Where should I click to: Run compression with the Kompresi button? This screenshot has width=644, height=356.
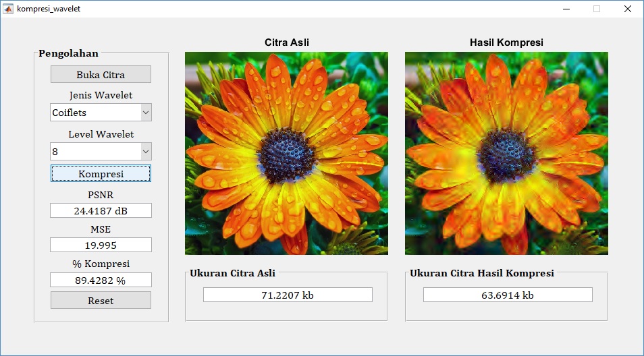pos(101,174)
